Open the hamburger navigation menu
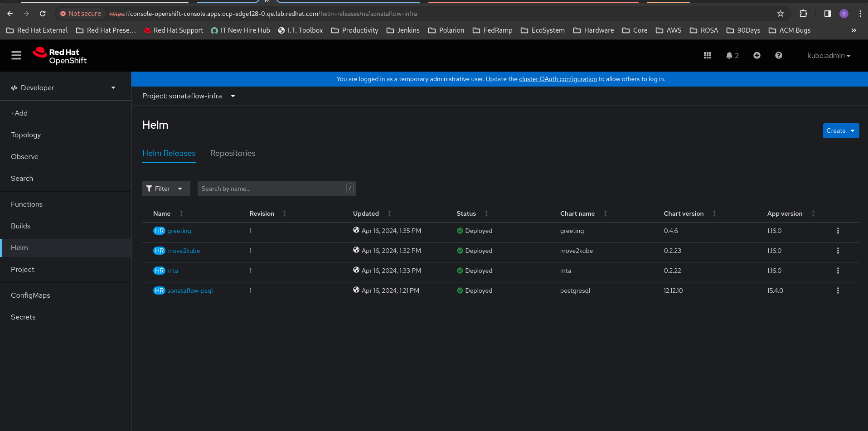Viewport: 868px width, 431px height. [16, 55]
